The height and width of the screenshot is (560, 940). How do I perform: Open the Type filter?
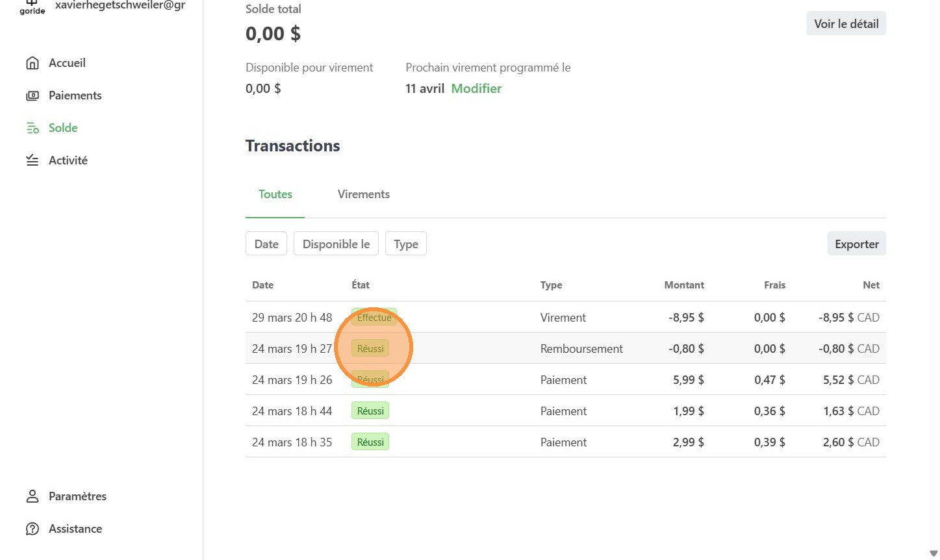[x=406, y=244]
